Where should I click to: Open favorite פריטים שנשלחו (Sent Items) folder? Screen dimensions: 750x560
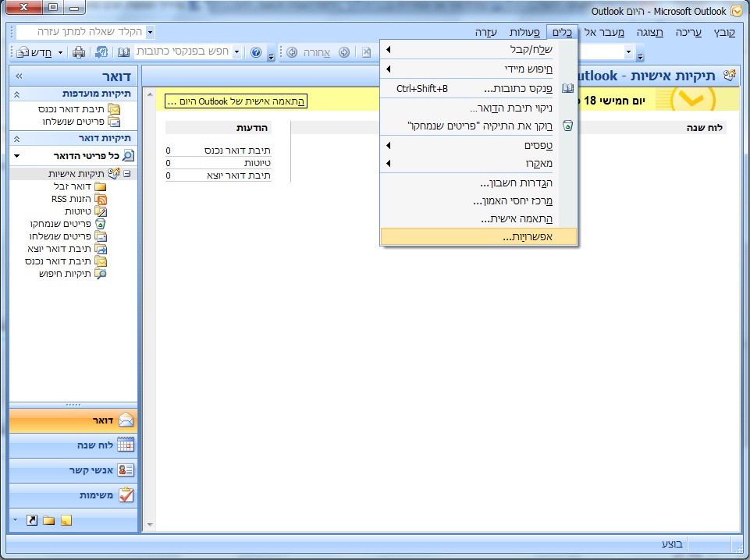coord(81,122)
